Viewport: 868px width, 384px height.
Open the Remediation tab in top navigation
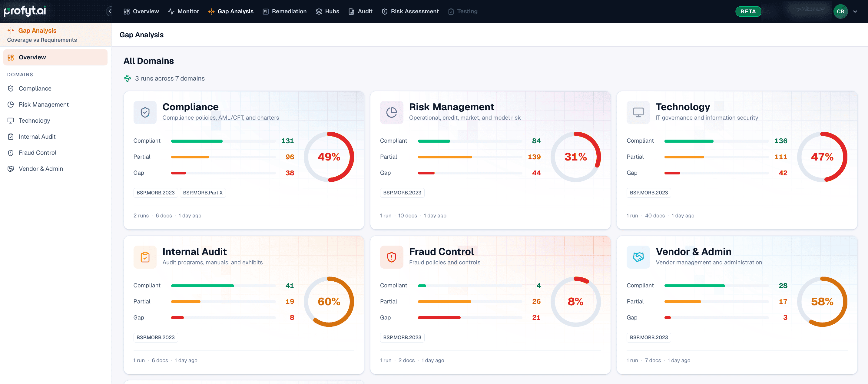(x=285, y=12)
